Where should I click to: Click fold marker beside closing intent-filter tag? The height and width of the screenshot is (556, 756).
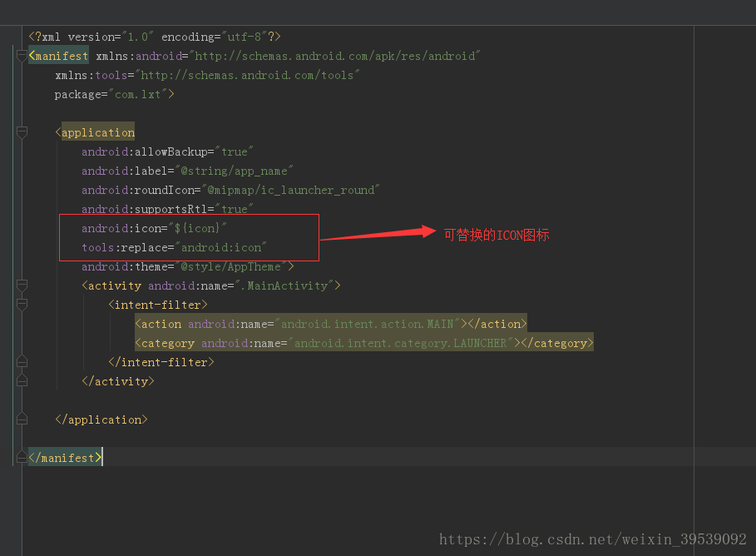point(22,362)
